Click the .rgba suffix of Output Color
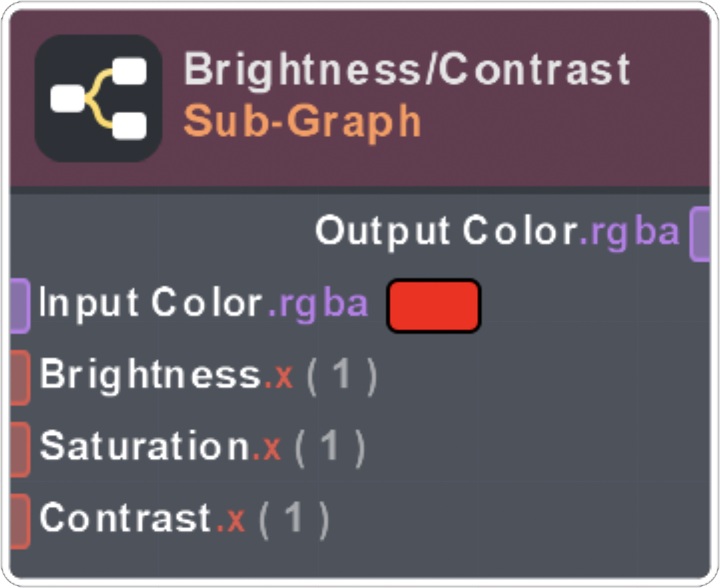 (630, 232)
